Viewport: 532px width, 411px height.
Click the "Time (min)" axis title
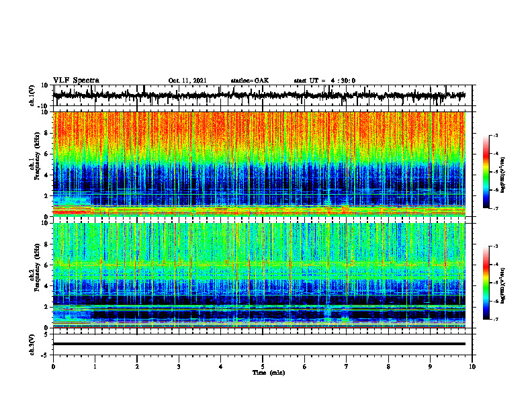(269, 373)
